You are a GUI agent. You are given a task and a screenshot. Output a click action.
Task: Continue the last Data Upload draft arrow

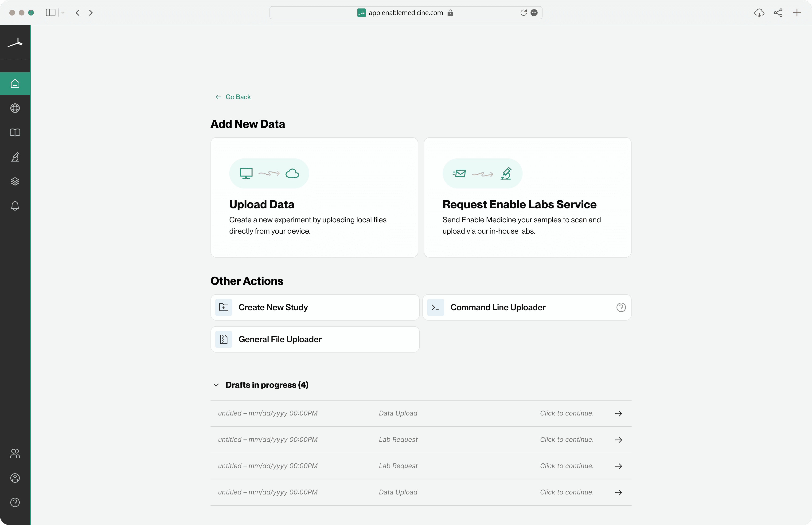(618, 493)
